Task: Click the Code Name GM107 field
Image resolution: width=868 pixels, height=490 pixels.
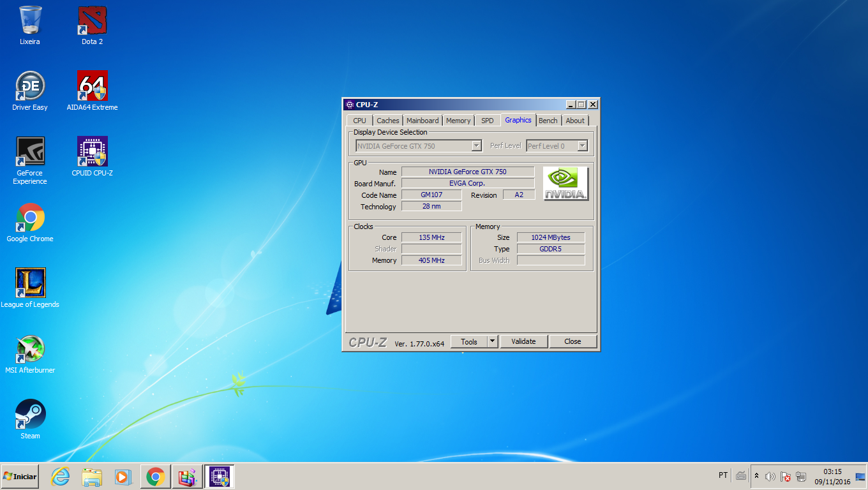Action: [431, 195]
